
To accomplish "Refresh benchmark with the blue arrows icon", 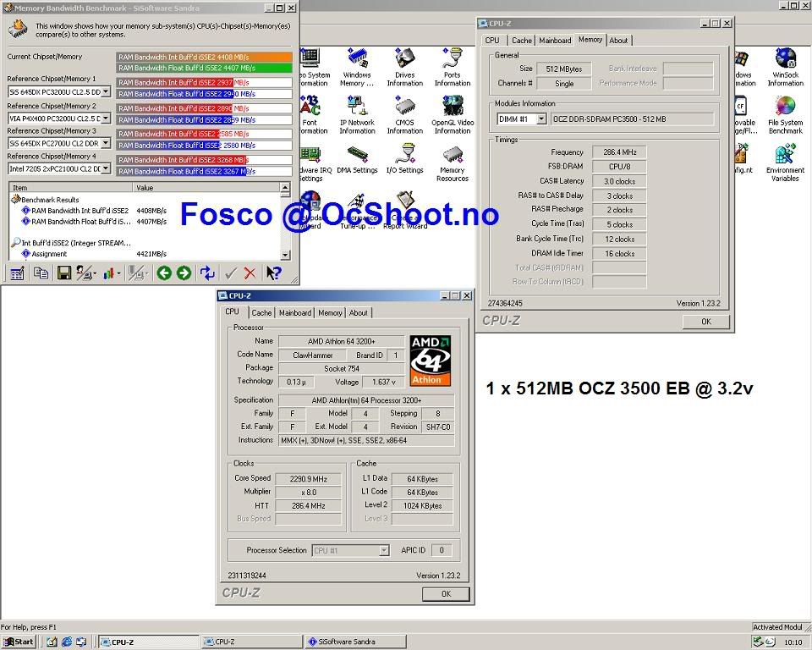I will (207, 273).
